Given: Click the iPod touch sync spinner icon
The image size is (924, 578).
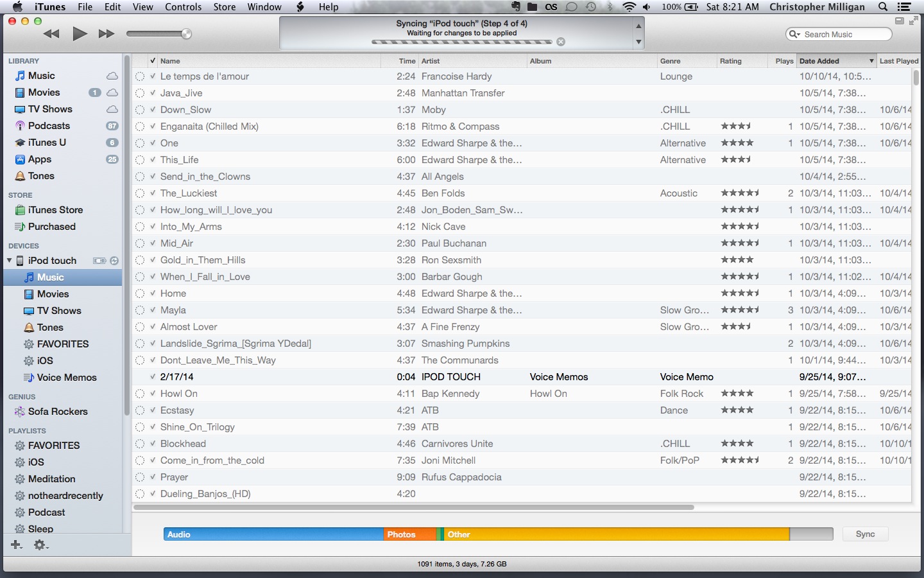Looking at the screenshot, I should click(114, 261).
